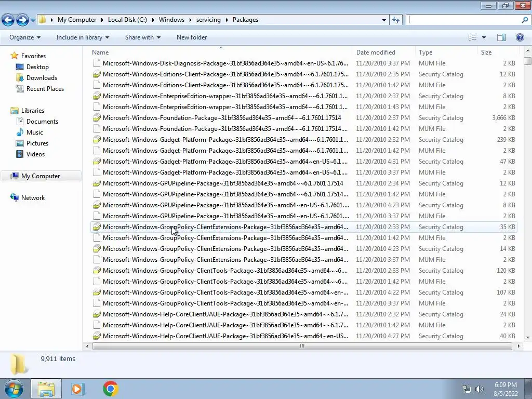Select Foundation-Package MUM file row

coord(304,129)
